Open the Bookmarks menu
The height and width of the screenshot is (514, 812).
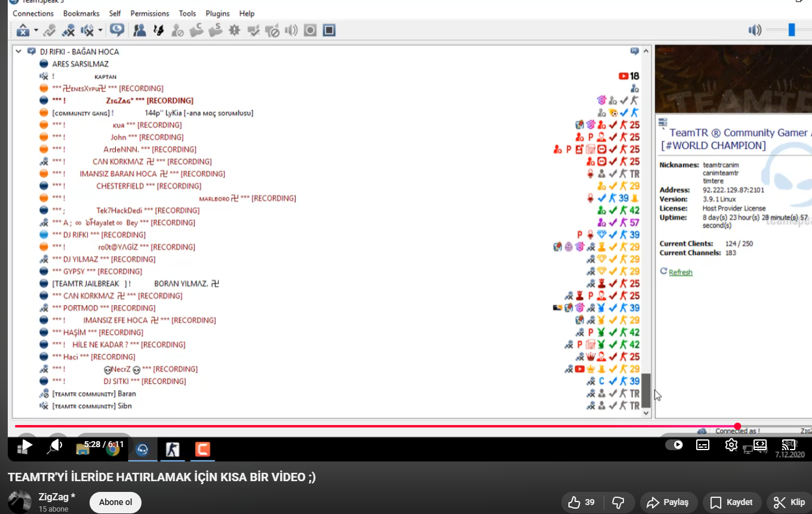[x=81, y=13]
